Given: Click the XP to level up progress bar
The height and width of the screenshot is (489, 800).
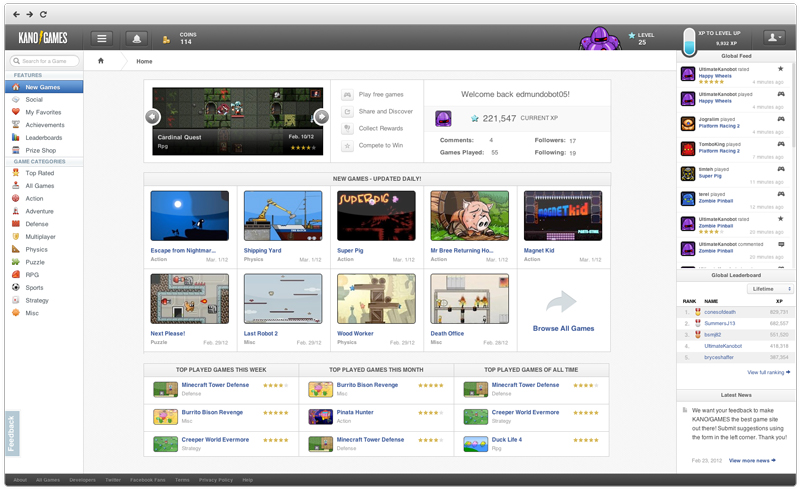Looking at the screenshot, I should [689, 42].
